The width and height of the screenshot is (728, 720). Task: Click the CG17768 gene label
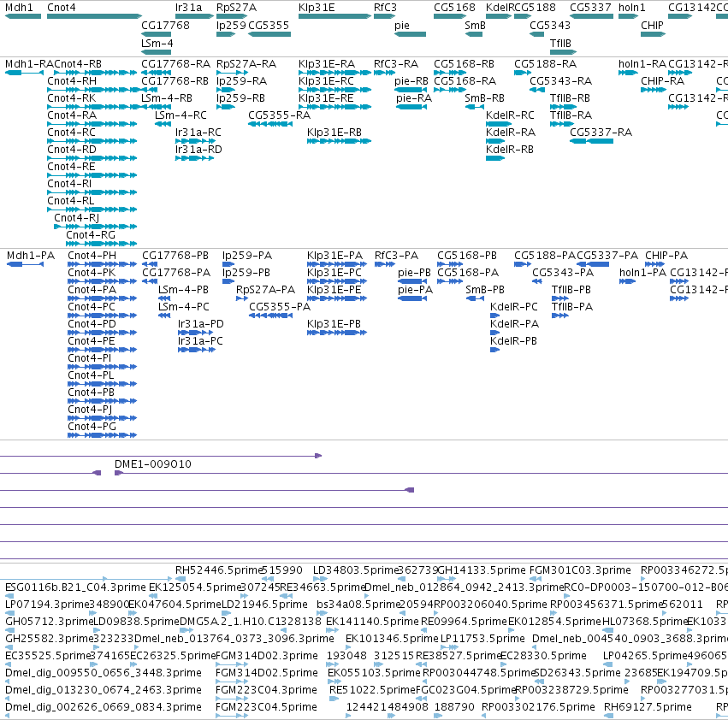165,25
